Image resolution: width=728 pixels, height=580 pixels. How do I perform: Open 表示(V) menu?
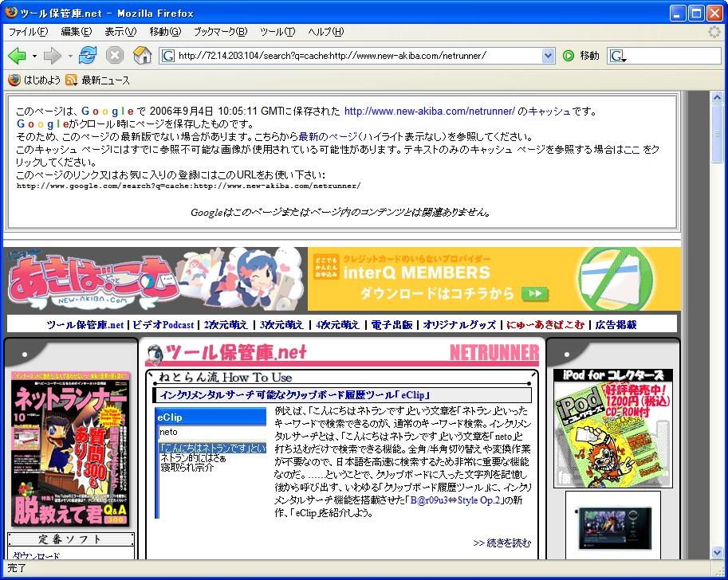pyautogui.click(x=120, y=32)
